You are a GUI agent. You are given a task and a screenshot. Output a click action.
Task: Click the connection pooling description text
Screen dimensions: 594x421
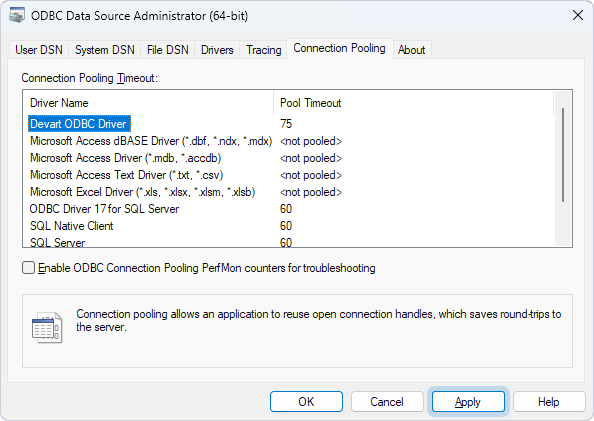coord(319,321)
